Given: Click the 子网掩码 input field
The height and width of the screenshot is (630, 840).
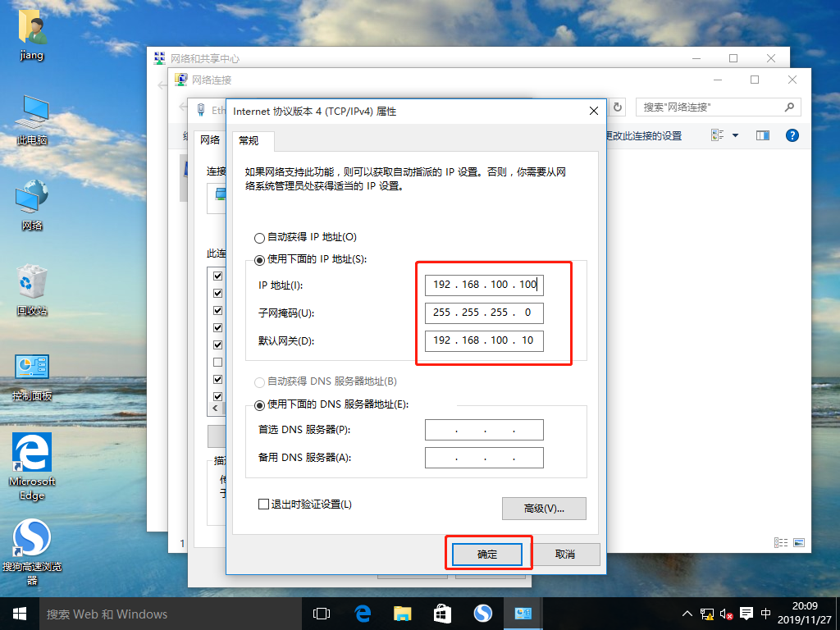Looking at the screenshot, I should (484, 313).
